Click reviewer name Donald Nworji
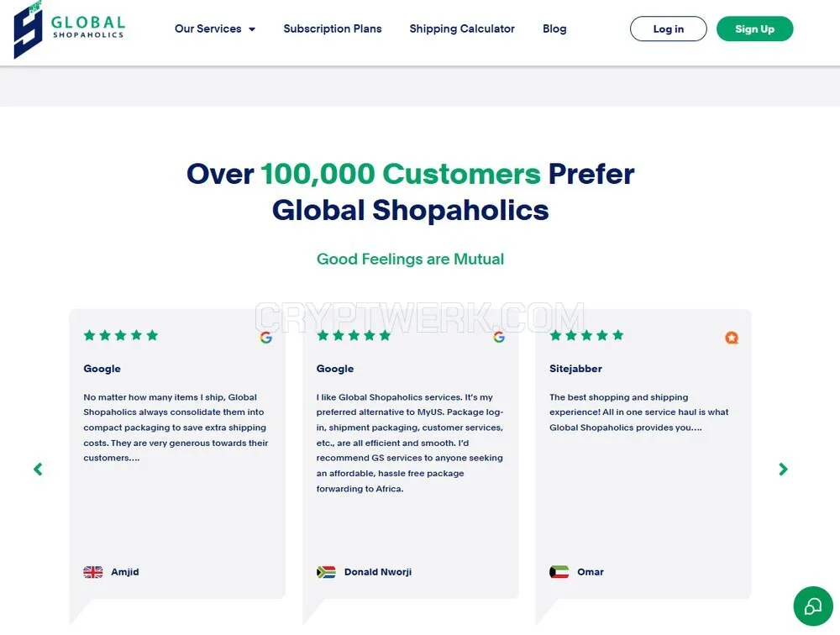The height and width of the screenshot is (635, 840). click(x=378, y=572)
